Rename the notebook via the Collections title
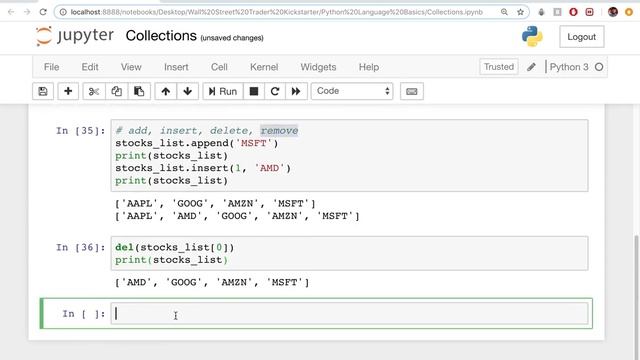This screenshot has height=360, width=640. tap(161, 36)
